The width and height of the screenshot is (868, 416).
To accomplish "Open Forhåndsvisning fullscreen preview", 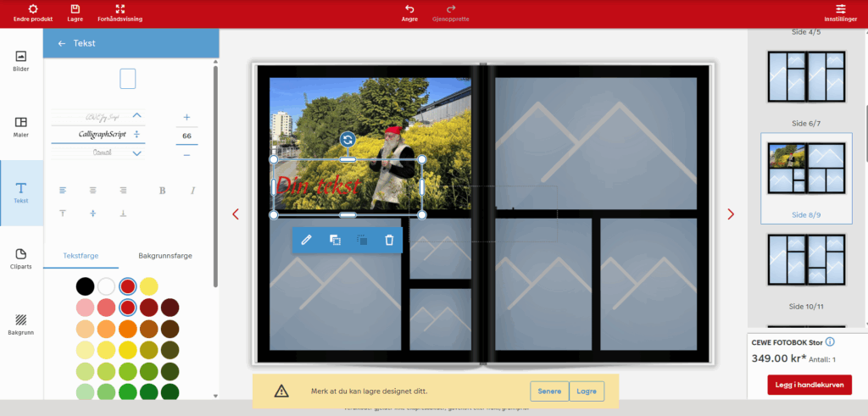I will 120,8.
